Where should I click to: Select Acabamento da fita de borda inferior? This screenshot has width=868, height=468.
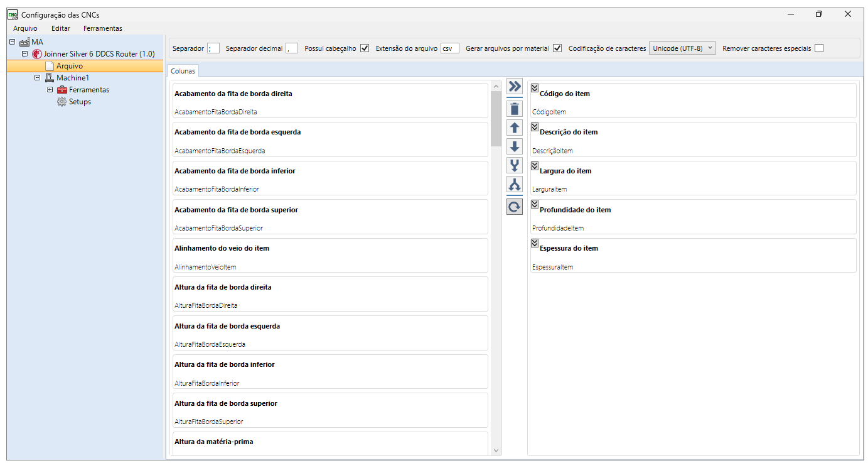(x=330, y=178)
